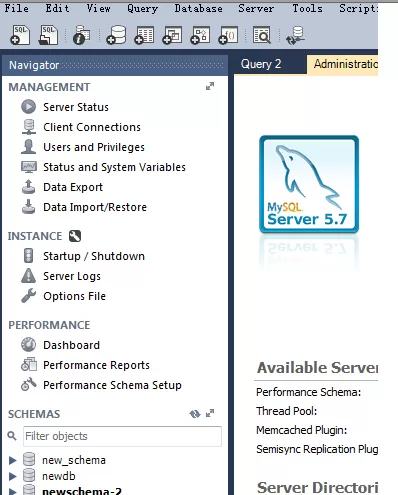Click the Performance Reports icon
398x495 pixels.
coord(29,365)
